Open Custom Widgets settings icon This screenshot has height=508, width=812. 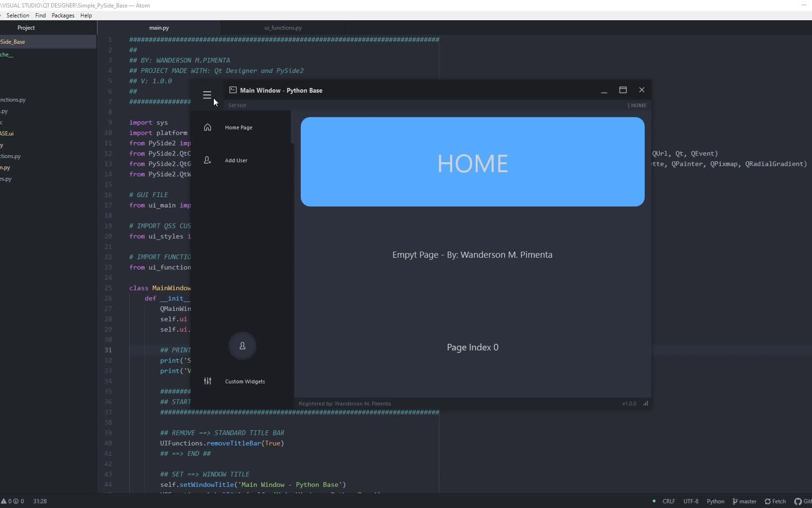(x=207, y=381)
